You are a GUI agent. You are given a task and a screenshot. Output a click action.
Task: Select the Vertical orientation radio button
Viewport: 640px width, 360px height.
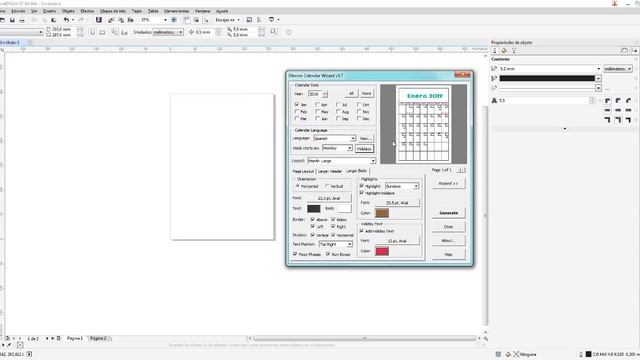coord(327,186)
